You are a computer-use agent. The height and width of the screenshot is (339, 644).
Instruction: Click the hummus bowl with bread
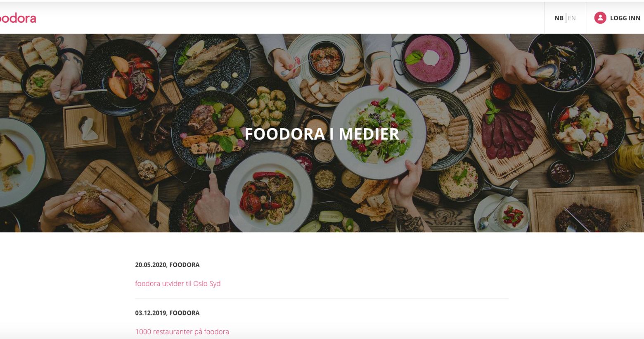point(39,81)
